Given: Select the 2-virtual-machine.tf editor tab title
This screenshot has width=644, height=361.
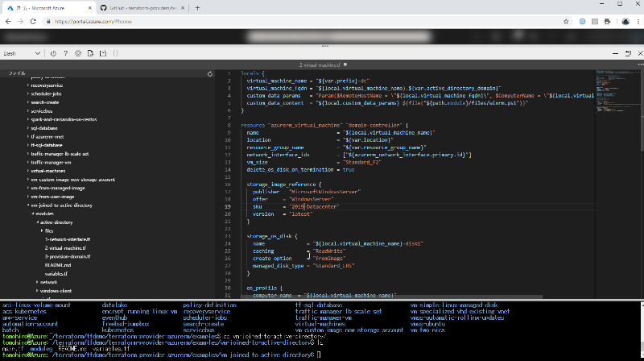Looking at the screenshot, I should (x=320, y=65).
